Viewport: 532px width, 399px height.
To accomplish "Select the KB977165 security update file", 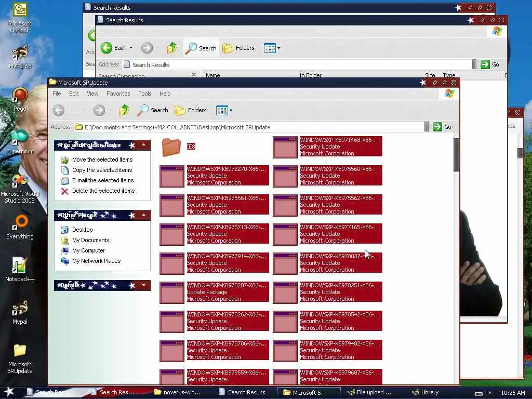I will [327, 234].
